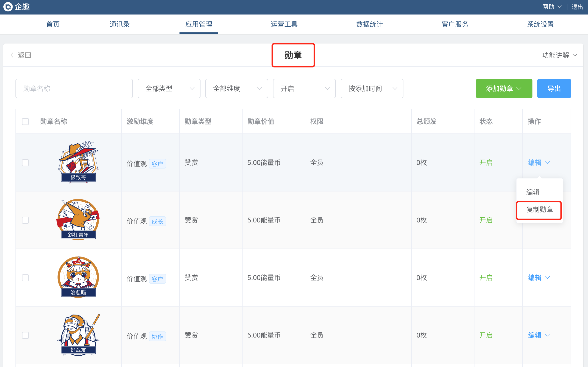Viewport: 588px width, 367px height.
Task: Click the 好战友 medal badge image
Action: (x=78, y=334)
